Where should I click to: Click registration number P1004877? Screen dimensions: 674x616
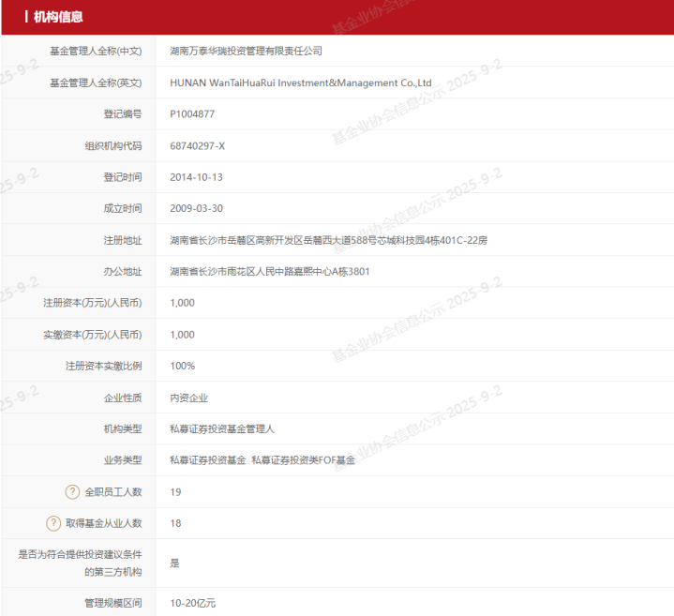pyautogui.click(x=192, y=114)
